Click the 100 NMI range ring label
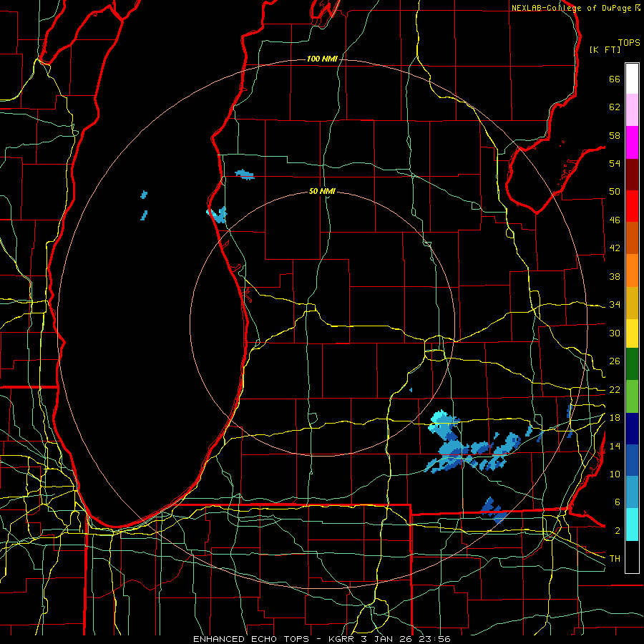 click(322, 59)
